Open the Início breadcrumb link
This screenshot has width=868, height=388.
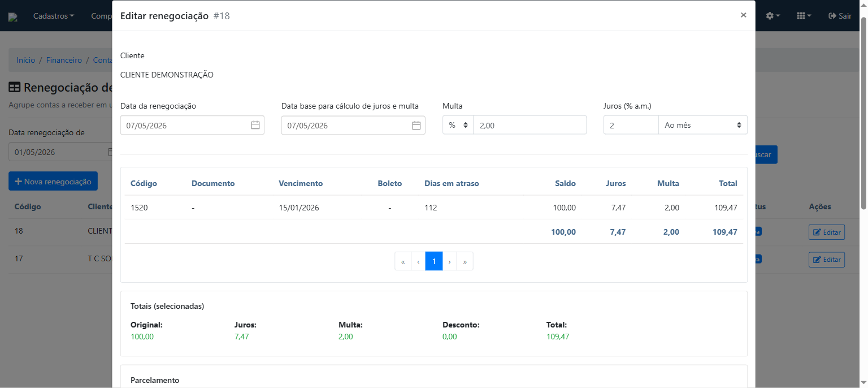point(26,60)
